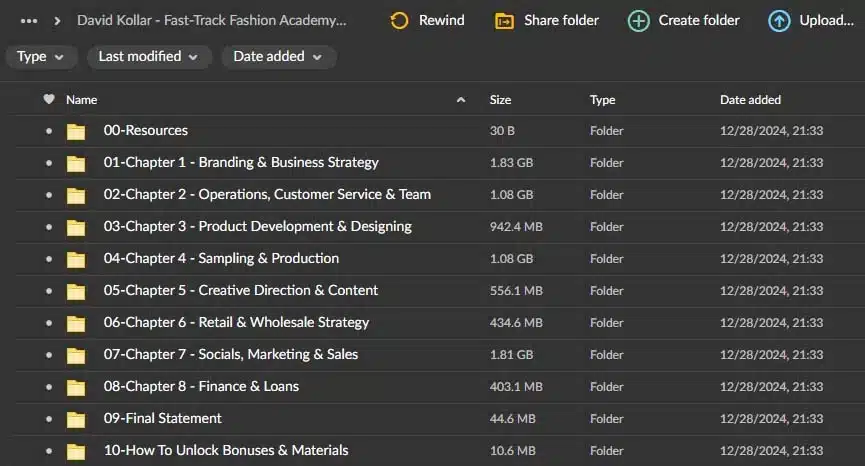Click the Upload arrow icon
865x466 pixels.
coord(779,21)
